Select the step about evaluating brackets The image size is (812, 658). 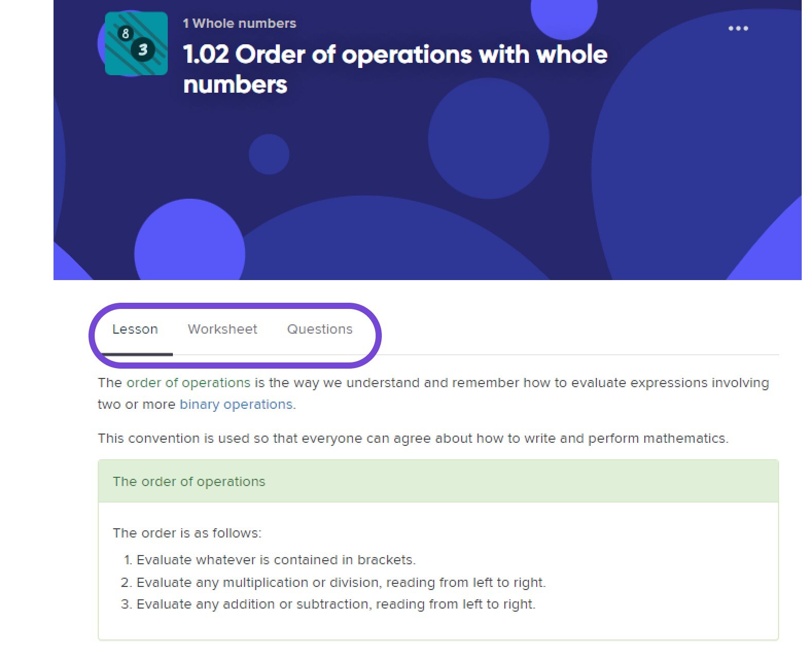click(276, 560)
